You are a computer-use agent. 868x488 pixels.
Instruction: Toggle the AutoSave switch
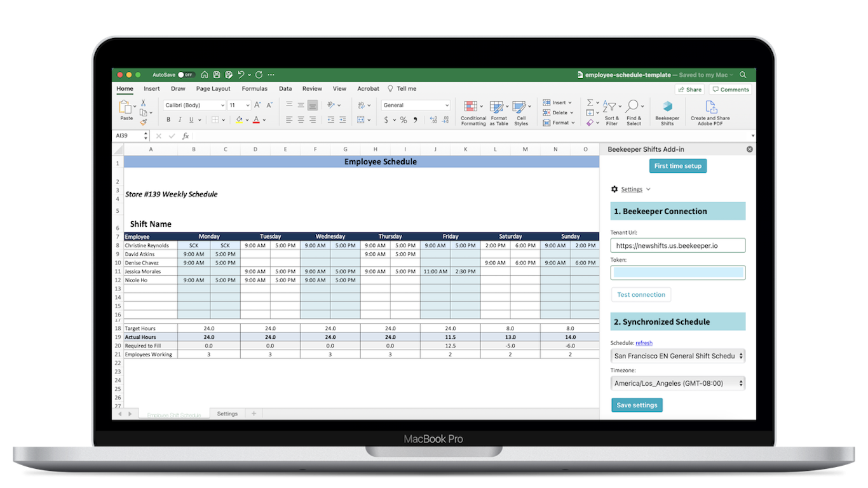click(x=186, y=75)
